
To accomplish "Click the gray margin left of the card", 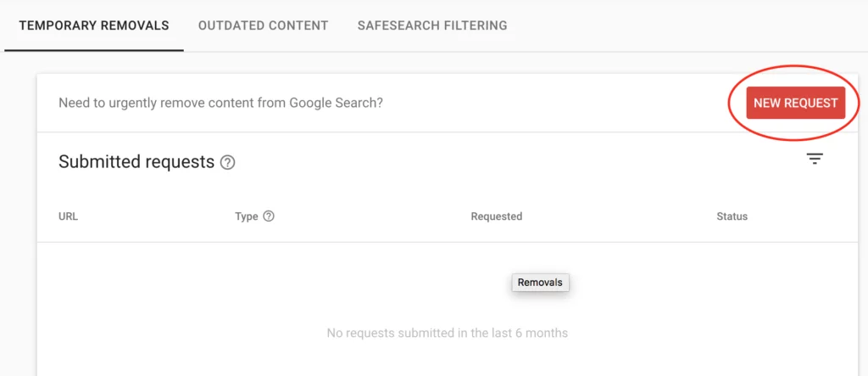I will (x=17, y=212).
